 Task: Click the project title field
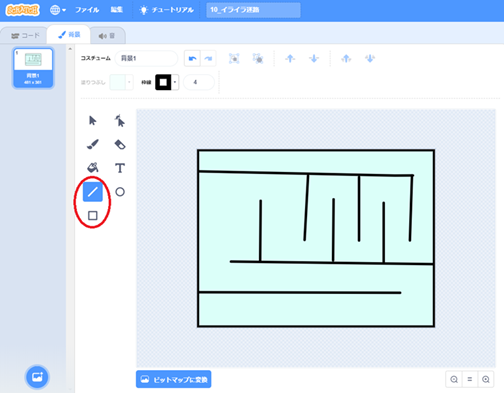(253, 10)
